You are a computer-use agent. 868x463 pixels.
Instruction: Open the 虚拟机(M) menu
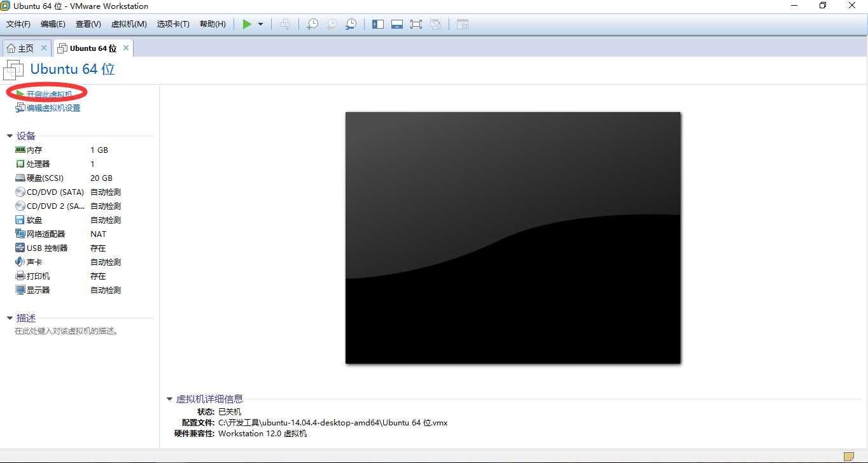point(129,24)
